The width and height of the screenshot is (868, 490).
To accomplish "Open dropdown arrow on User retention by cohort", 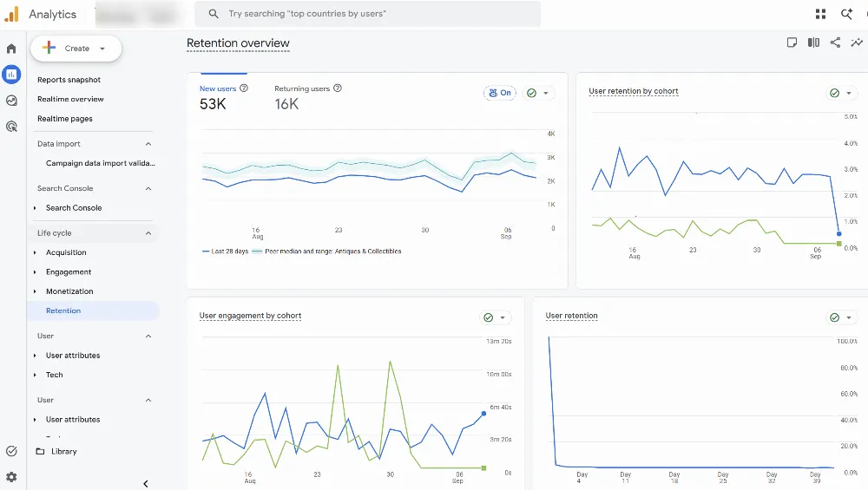I will point(849,93).
